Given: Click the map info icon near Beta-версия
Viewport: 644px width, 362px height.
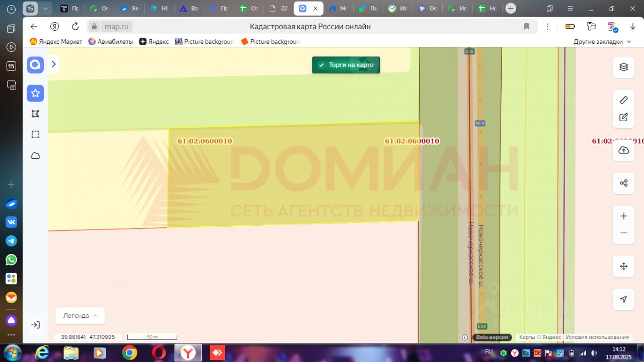Looking at the screenshot, I should click(465, 337).
